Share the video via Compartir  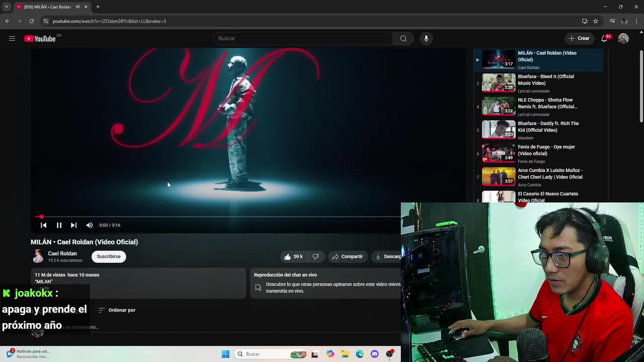(347, 256)
